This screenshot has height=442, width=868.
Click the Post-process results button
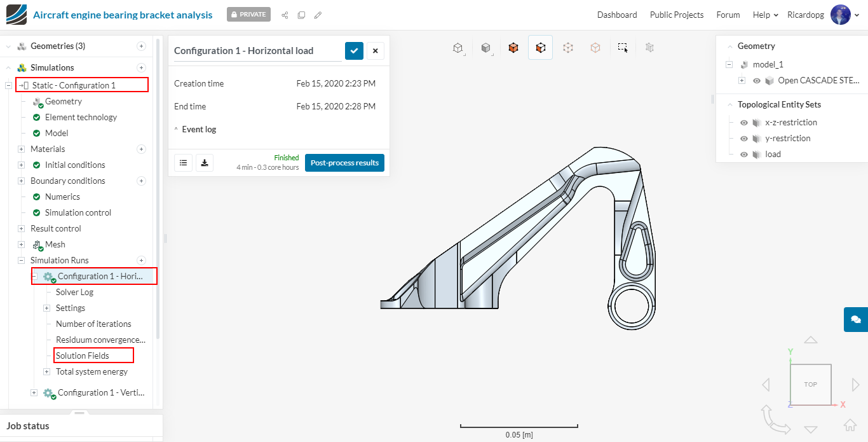pyautogui.click(x=344, y=163)
